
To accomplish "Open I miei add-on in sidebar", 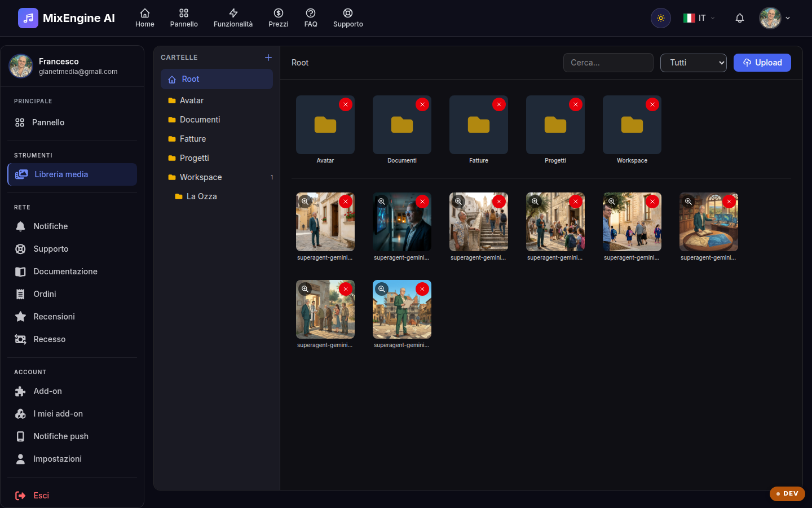I will point(72,414).
